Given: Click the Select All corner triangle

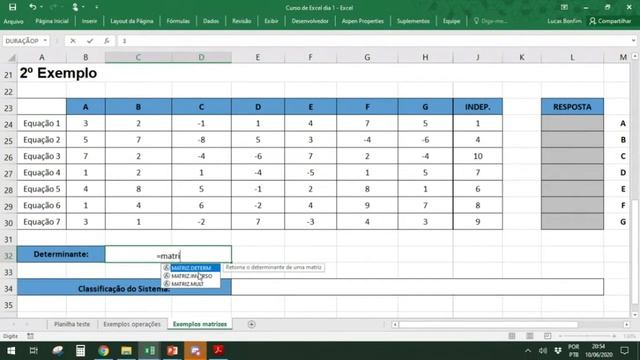Looking at the screenshot, I should [x=11, y=58].
